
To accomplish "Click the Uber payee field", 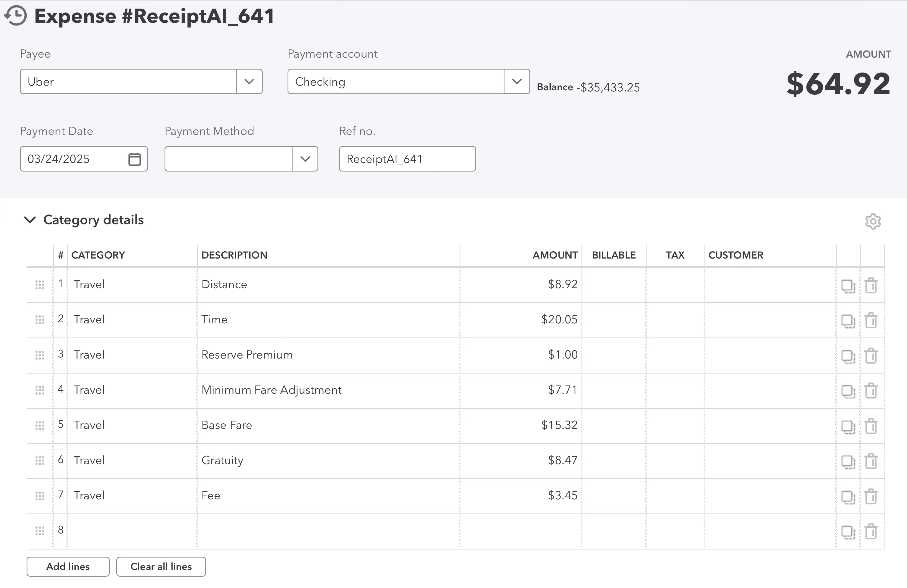I will (128, 81).
